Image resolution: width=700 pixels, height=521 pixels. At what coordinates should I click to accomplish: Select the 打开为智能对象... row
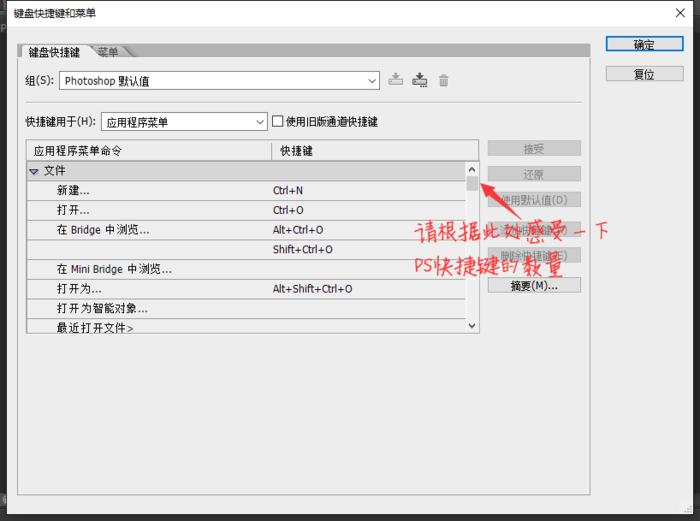(x=246, y=308)
